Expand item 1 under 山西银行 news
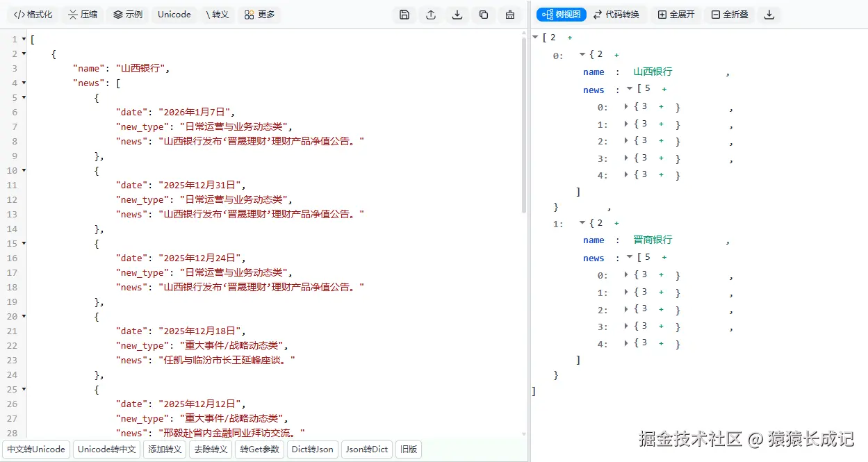 pyautogui.click(x=626, y=124)
